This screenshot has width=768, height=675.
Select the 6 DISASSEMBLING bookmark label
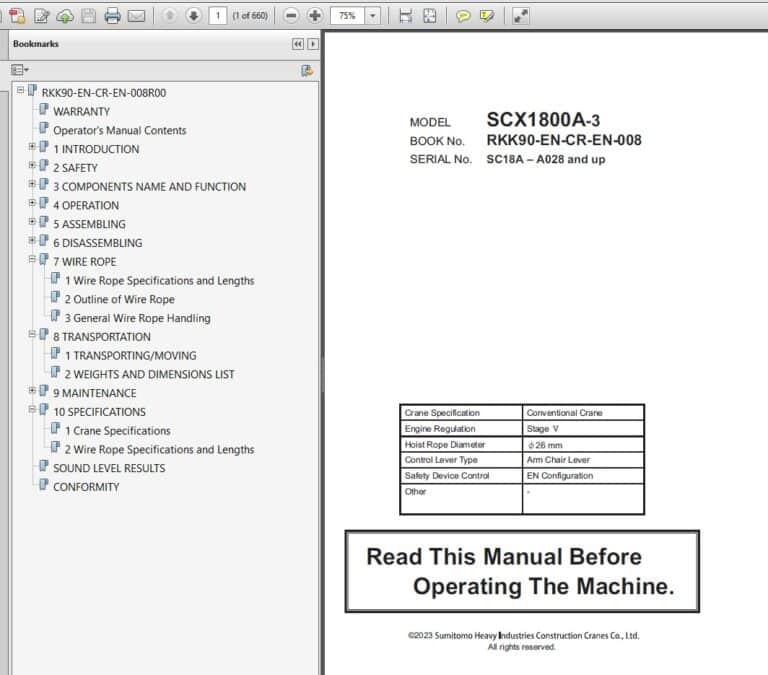point(97,243)
